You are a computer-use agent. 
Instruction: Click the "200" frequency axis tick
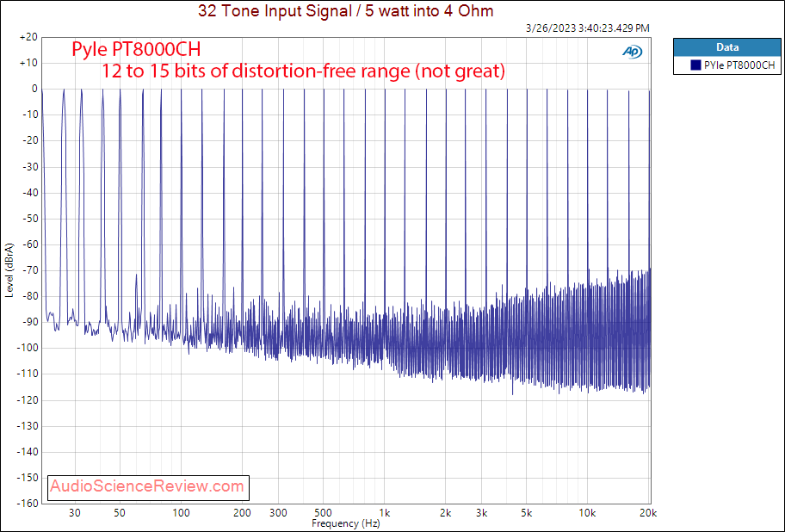click(x=243, y=513)
